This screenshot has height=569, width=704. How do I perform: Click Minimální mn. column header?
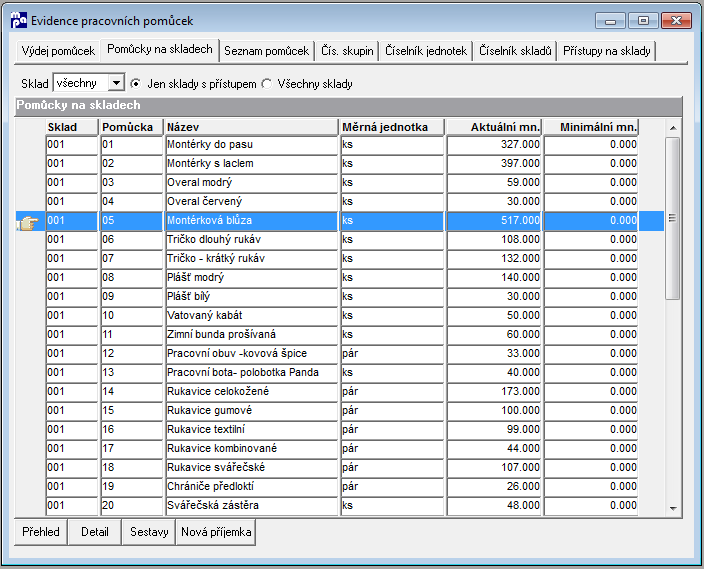(x=591, y=127)
